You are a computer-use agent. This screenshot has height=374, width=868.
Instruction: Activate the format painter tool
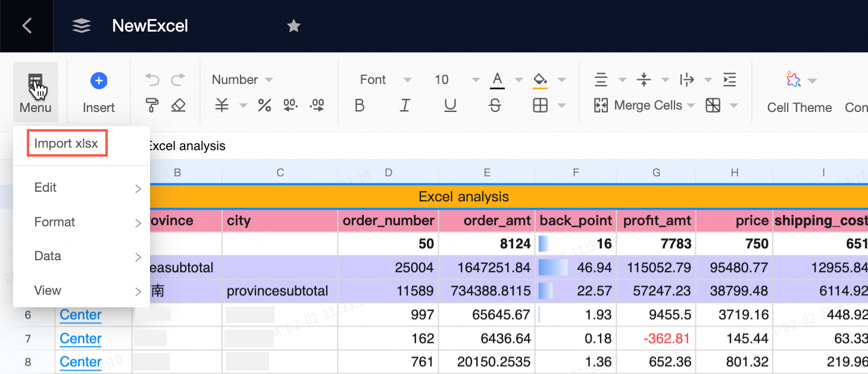(x=152, y=105)
